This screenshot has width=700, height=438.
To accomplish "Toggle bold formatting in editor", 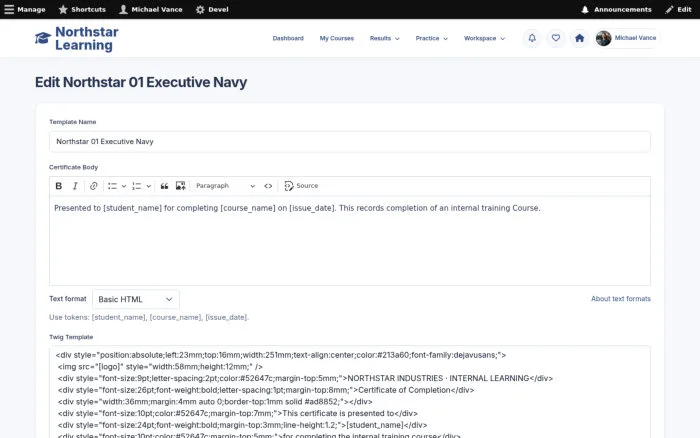I will point(58,186).
